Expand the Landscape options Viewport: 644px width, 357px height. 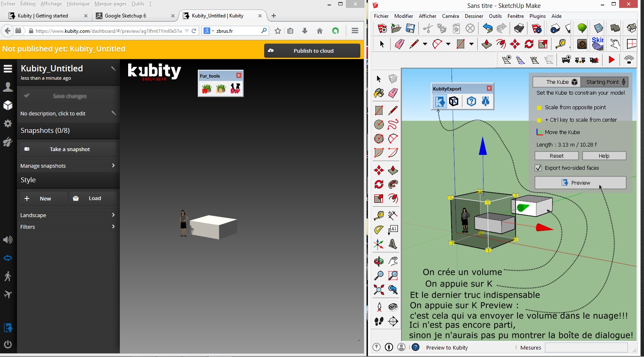click(x=68, y=215)
